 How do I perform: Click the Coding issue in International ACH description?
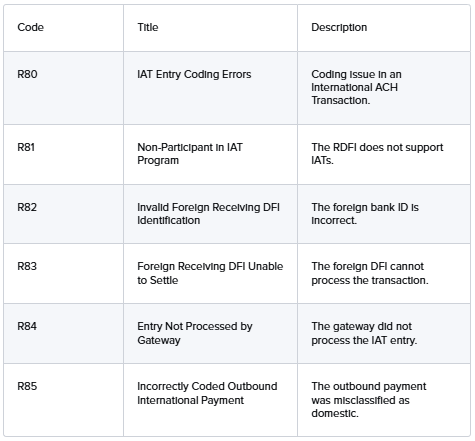pos(356,87)
